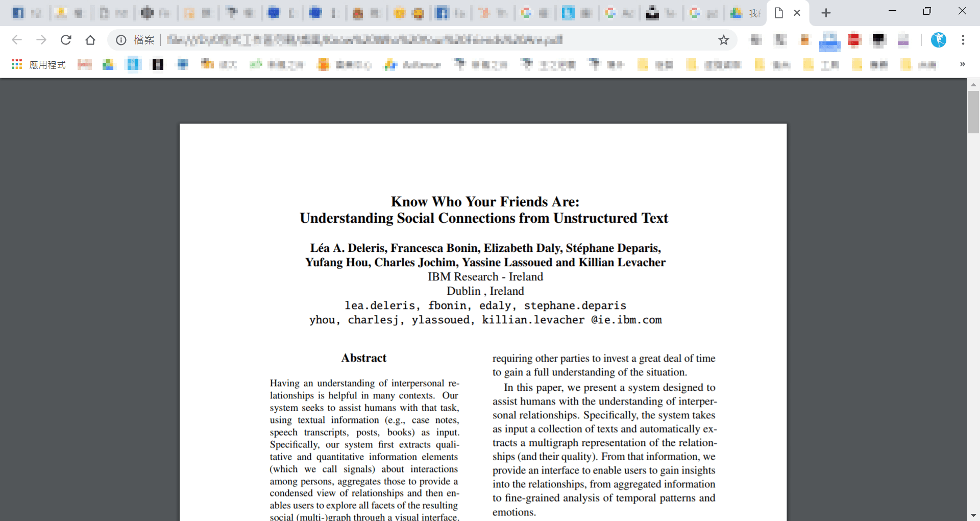
Task: Click the title 'Know Who Your Friends Are:'
Action: click(485, 202)
